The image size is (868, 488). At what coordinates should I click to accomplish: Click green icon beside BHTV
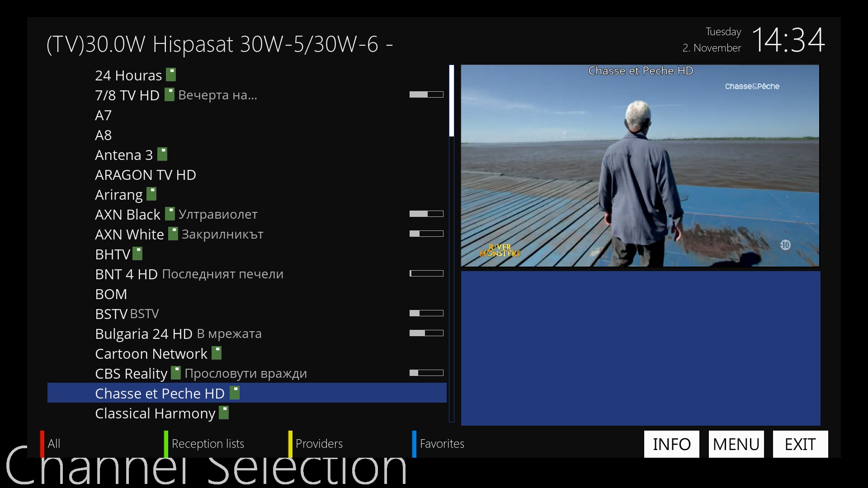pyautogui.click(x=137, y=253)
